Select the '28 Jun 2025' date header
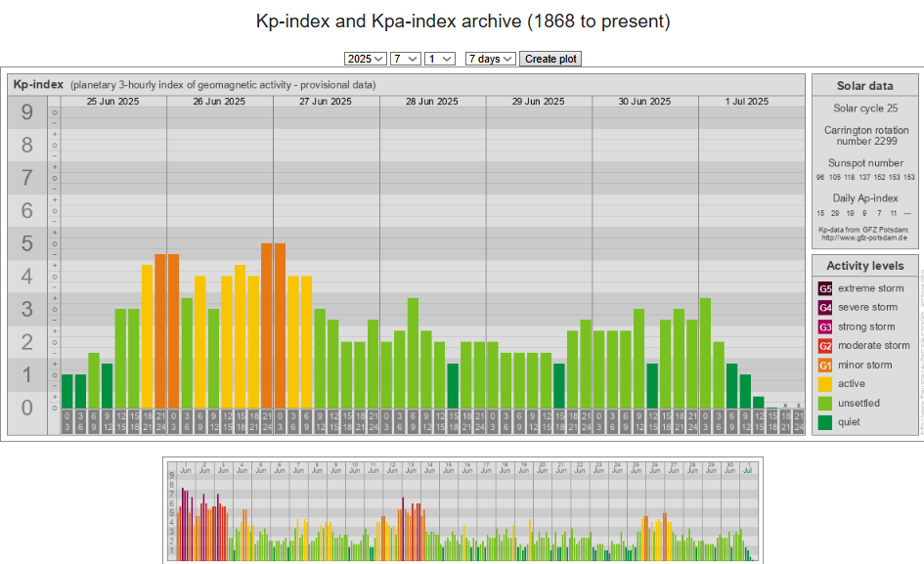The height and width of the screenshot is (564, 924). click(x=432, y=102)
